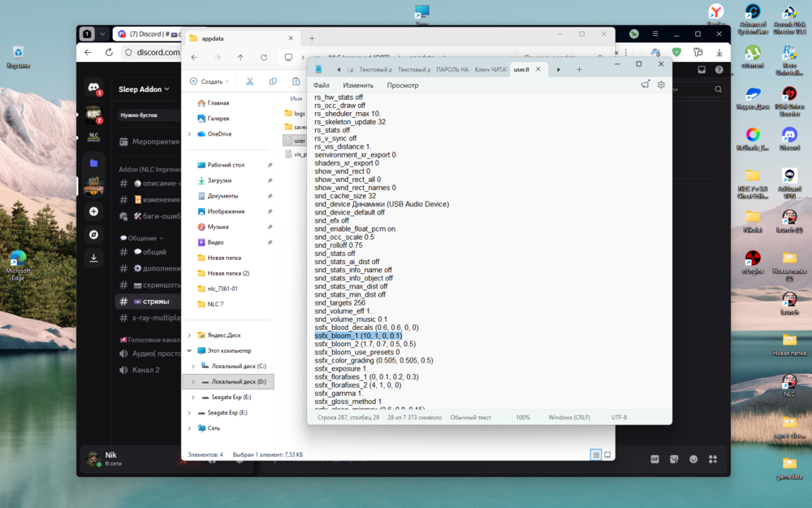The width and height of the screenshot is (812, 508).
Task: Collapse the Этот компьютер node
Action: (189, 351)
